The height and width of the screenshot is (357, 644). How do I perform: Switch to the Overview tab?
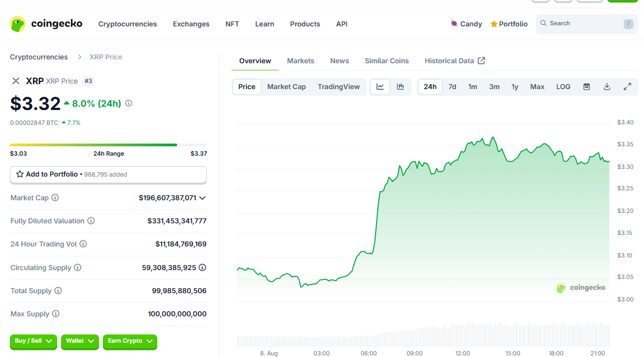click(x=255, y=61)
